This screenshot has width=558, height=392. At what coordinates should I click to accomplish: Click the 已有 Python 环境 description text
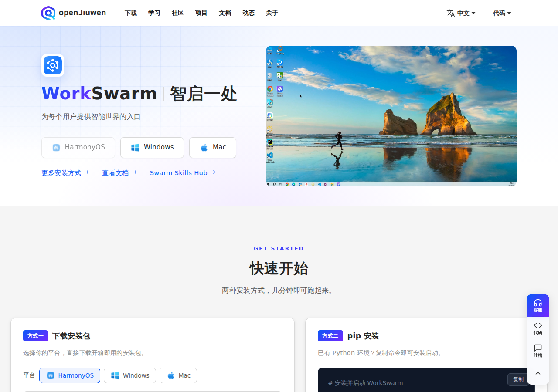pyautogui.click(x=381, y=353)
